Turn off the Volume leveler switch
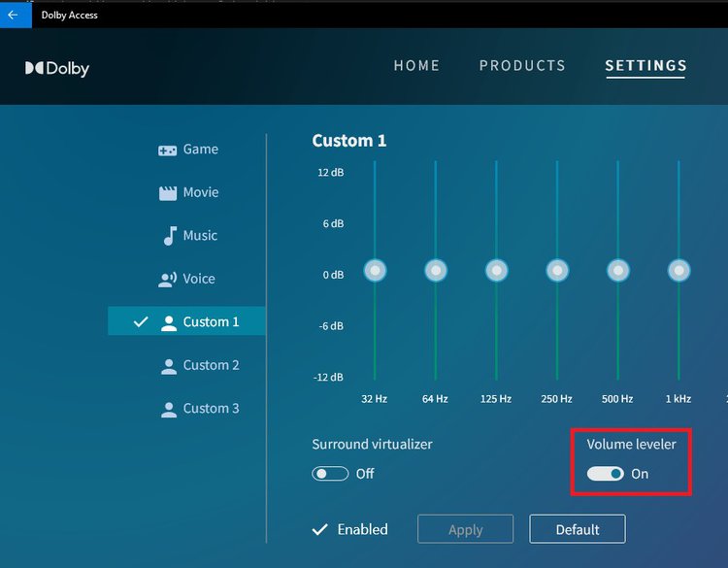The height and width of the screenshot is (568, 728). 605,474
